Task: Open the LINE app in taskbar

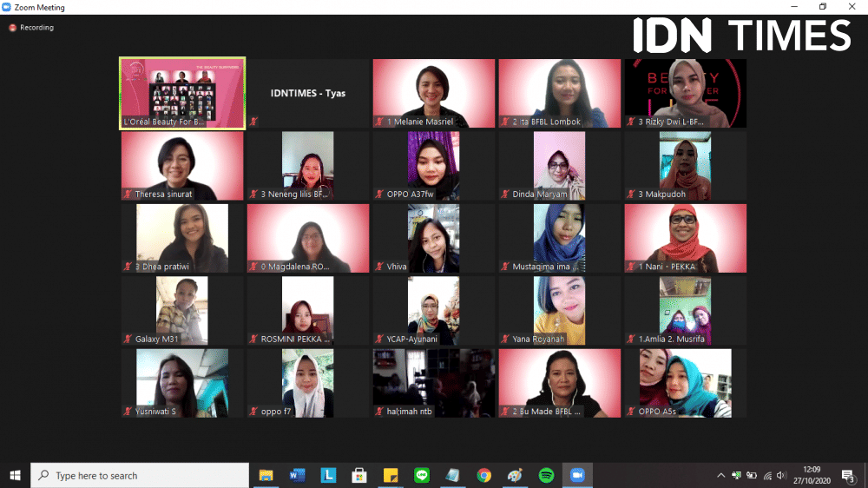Action: [422, 475]
